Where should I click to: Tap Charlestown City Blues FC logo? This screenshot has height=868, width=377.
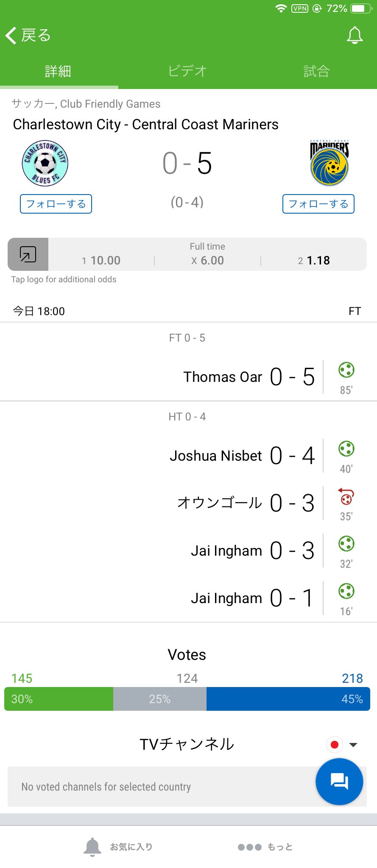coord(45,163)
